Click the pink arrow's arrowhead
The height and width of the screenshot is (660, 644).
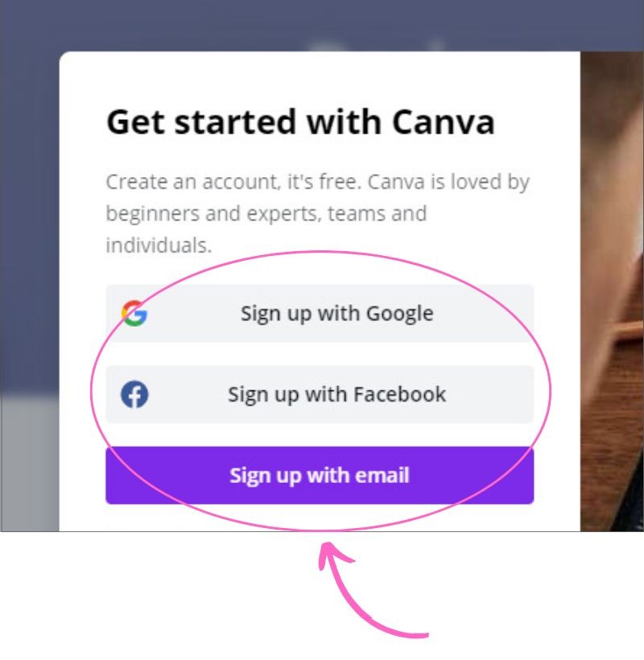tap(333, 555)
